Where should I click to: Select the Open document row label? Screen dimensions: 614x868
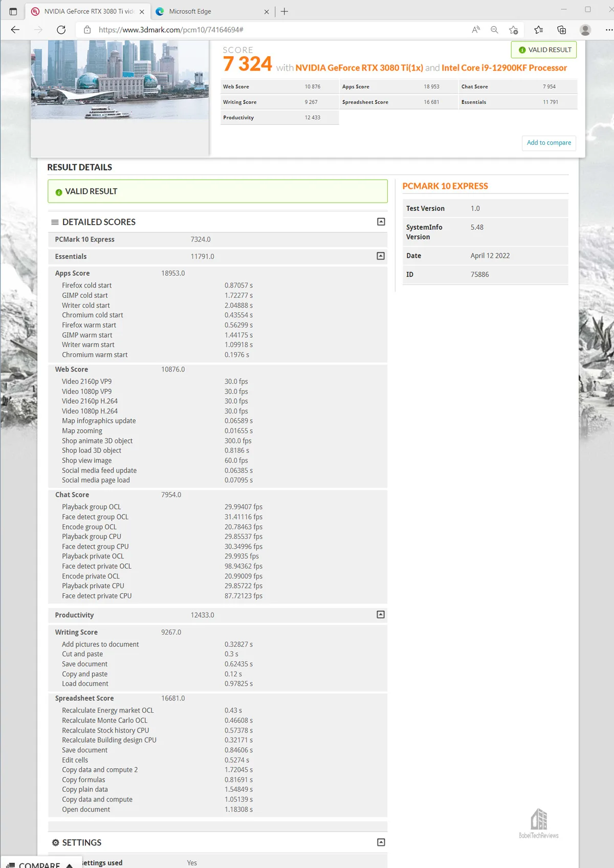86,809
